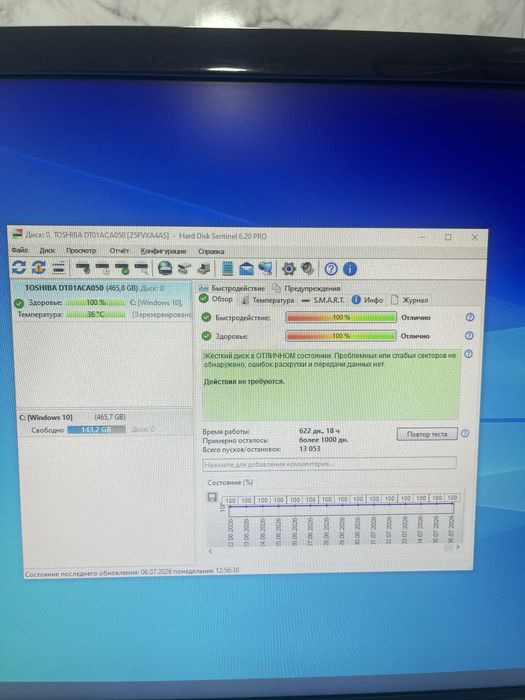
Task: Click the C: [Windows 10] link in disk list
Action: click(156, 302)
